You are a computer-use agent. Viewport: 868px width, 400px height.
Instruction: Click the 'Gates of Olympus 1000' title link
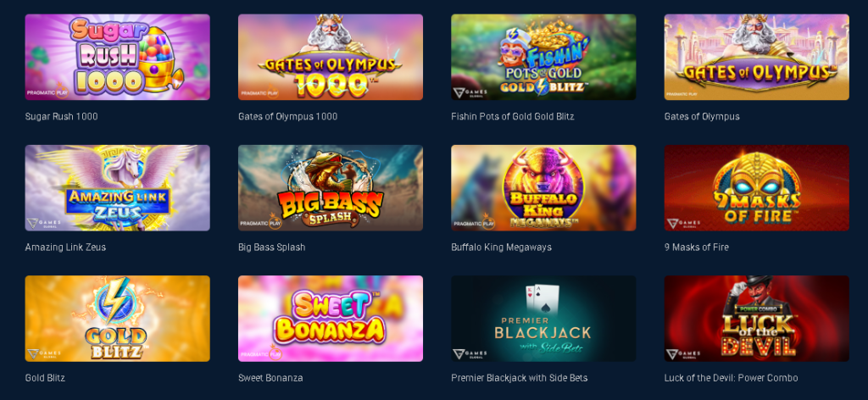[x=288, y=116]
